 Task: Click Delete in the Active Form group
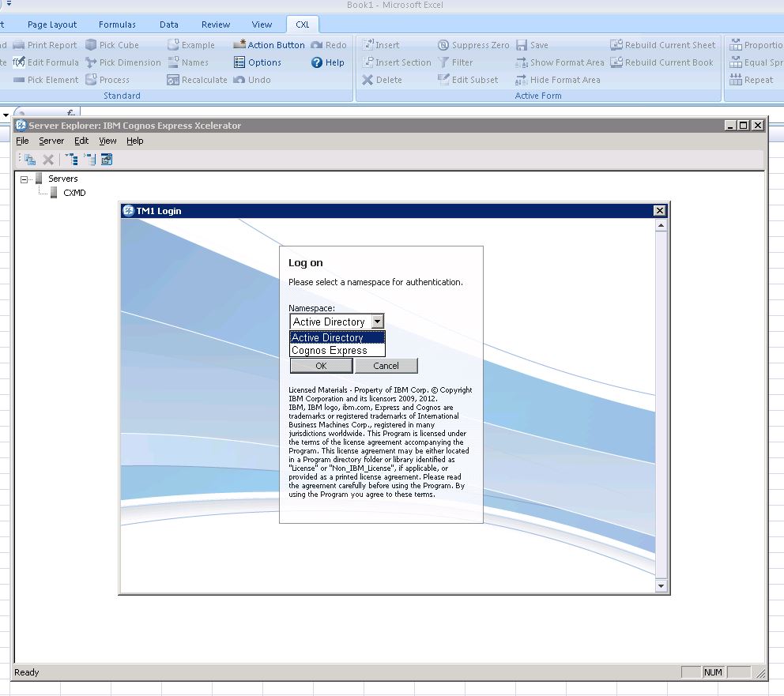(x=382, y=80)
